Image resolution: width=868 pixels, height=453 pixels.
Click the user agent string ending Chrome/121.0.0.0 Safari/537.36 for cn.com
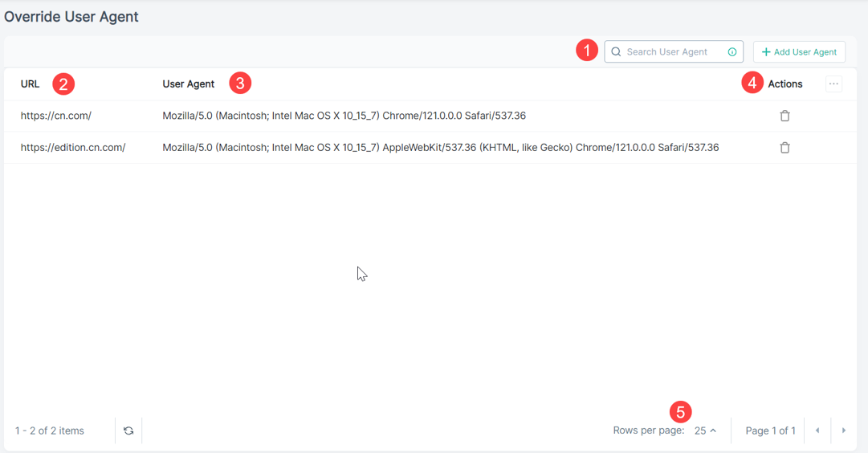pos(344,116)
